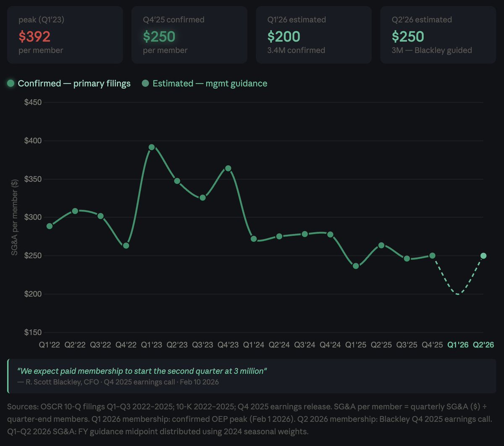Click the Q1'23 peak data point
504x446 pixels.
click(152, 147)
